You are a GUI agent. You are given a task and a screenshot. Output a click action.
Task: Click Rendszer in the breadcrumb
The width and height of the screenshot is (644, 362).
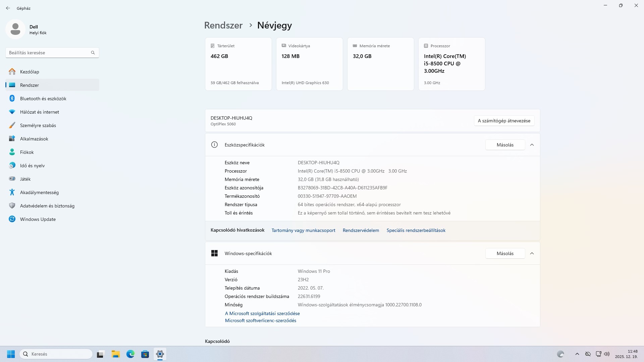(223, 25)
